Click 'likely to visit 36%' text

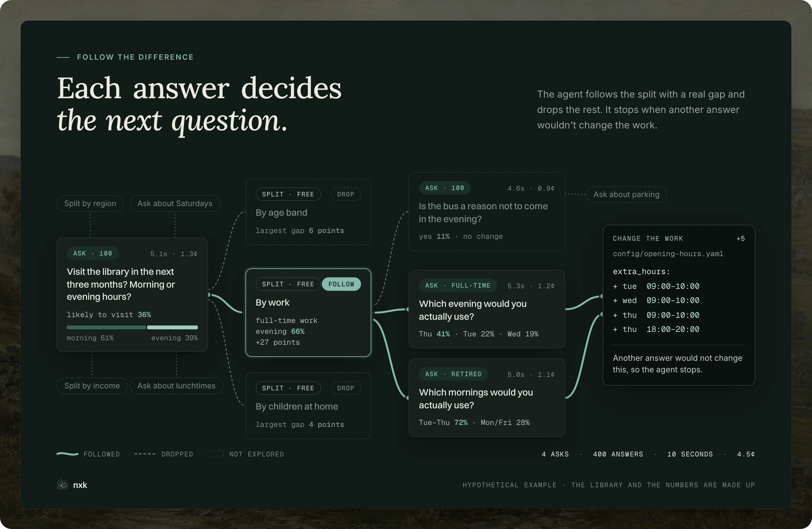(109, 315)
